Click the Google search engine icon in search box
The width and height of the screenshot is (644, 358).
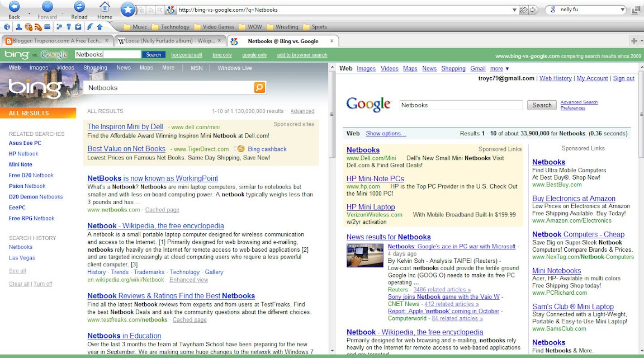pos(553,10)
